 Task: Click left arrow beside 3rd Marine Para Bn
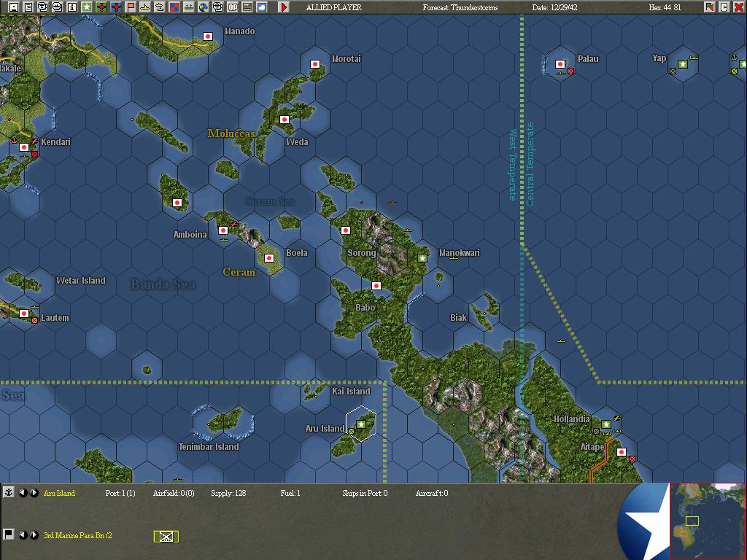pos(23,534)
